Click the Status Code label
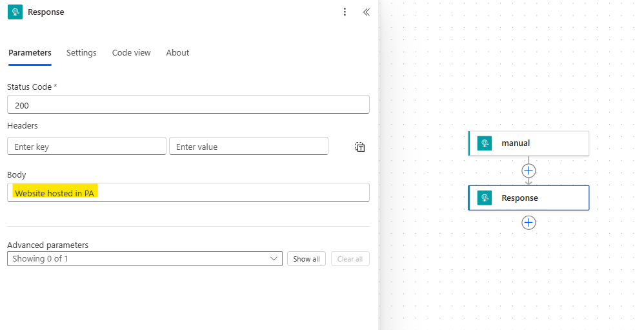This screenshot has width=644, height=330. click(29, 87)
